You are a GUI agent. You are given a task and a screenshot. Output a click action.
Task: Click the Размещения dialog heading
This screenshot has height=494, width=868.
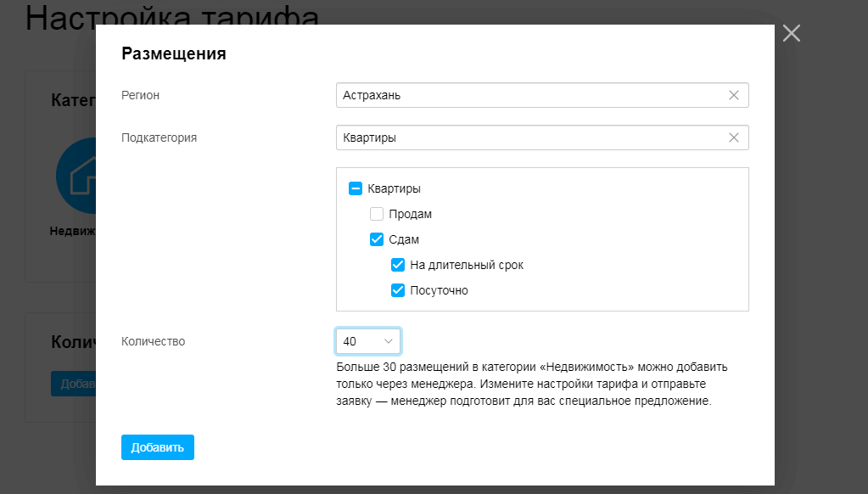coord(174,54)
